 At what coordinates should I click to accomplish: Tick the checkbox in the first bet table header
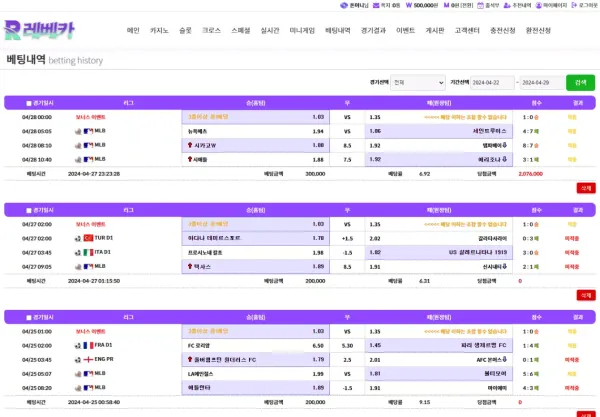(x=29, y=103)
